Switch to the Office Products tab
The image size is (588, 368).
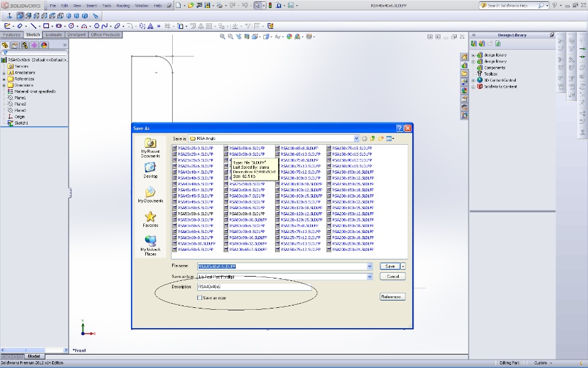[105, 34]
